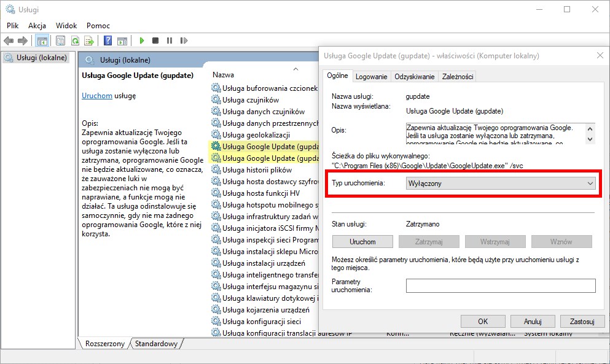Click the Pause service icon in toolbar
Viewport: 610px width, 364px height.
(169, 41)
